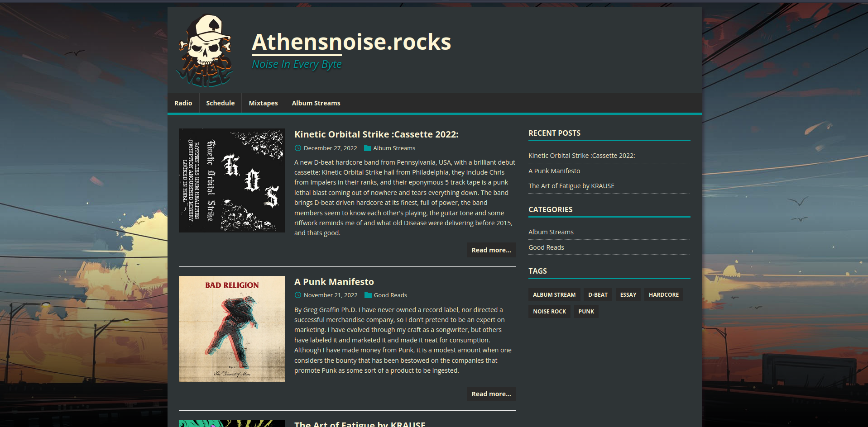Click the ALBUM STREAM tag

[554, 294]
